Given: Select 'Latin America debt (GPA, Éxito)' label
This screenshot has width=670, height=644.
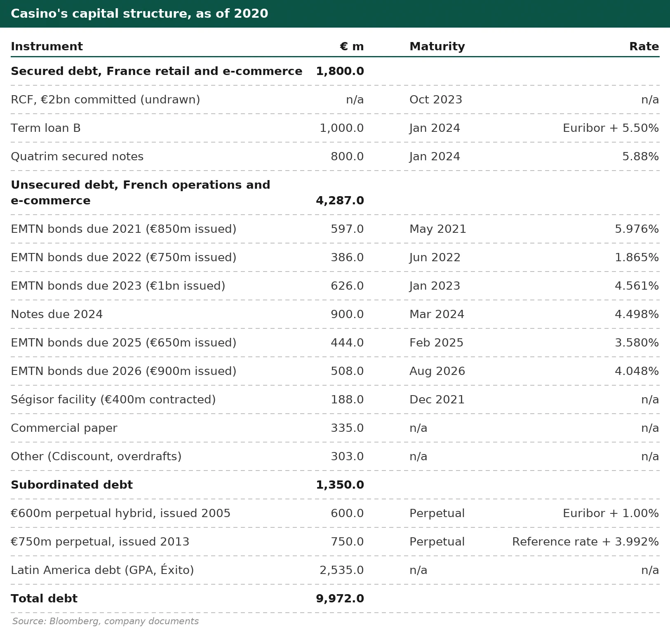Looking at the screenshot, I should click(x=102, y=570).
